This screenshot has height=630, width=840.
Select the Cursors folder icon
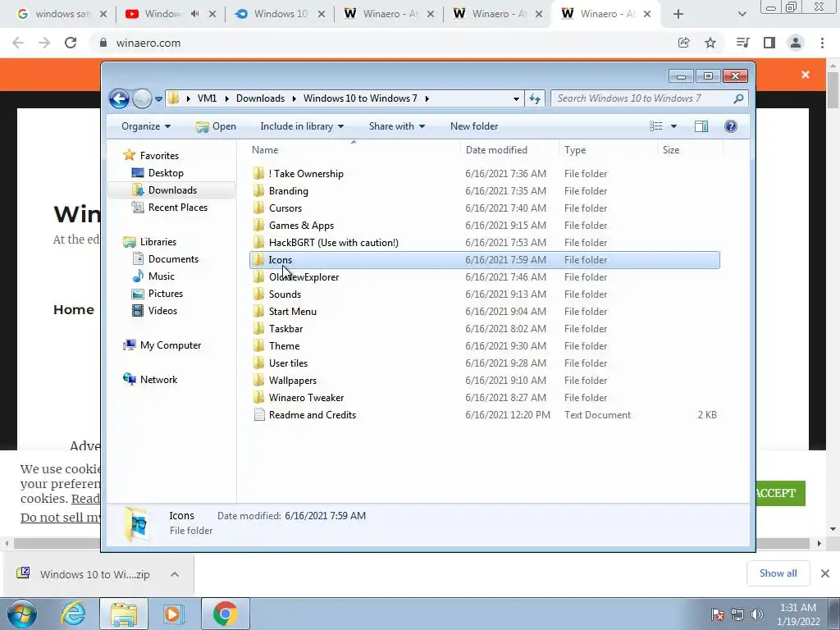coord(258,208)
